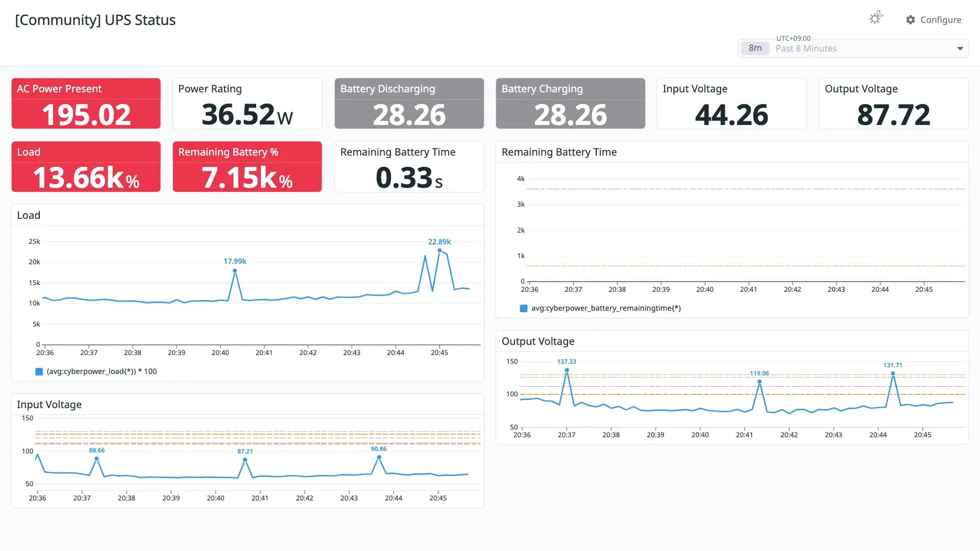Click the Past 8 Minutes time field
This screenshot has width=980, height=551.
point(853,48)
